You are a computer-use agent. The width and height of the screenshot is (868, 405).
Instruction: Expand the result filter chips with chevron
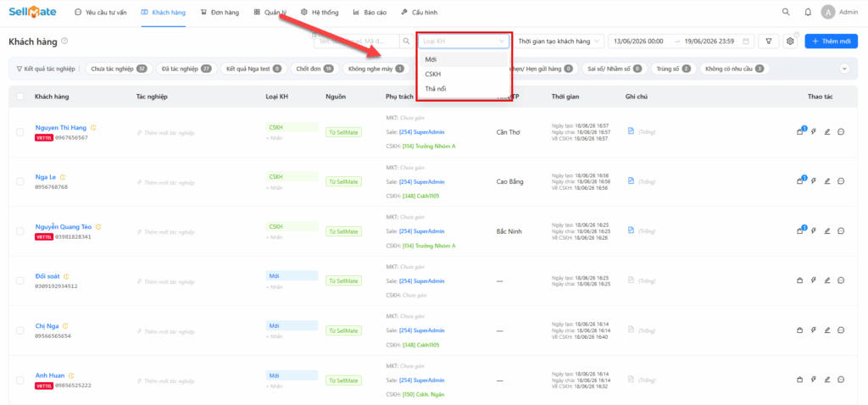[844, 69]
